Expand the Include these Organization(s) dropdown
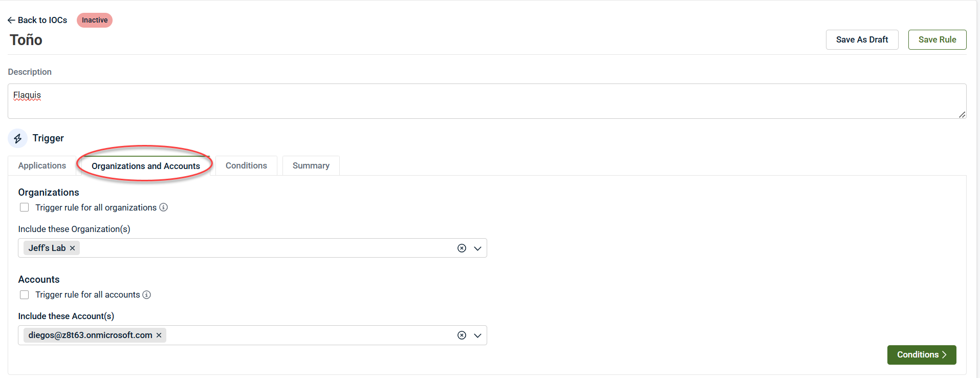The image size is (980, 378). [477, 248]
